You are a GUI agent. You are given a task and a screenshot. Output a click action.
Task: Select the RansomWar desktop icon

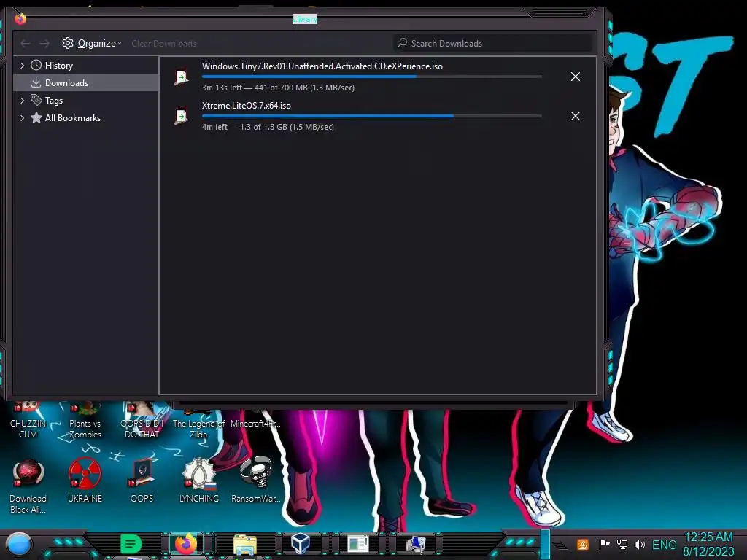coord(256,480)
